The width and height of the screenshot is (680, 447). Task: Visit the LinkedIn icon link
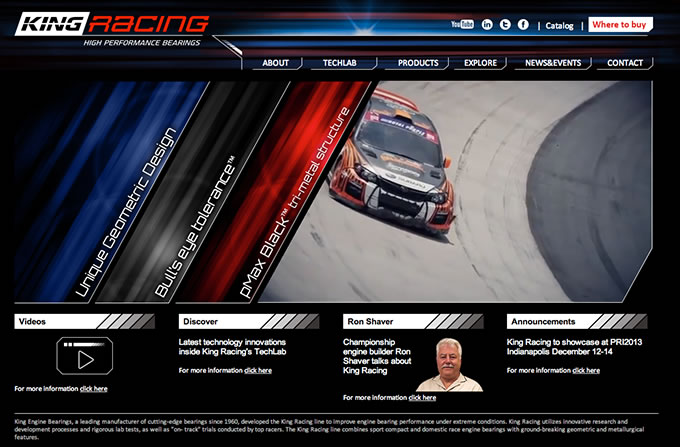click(487, 24)
